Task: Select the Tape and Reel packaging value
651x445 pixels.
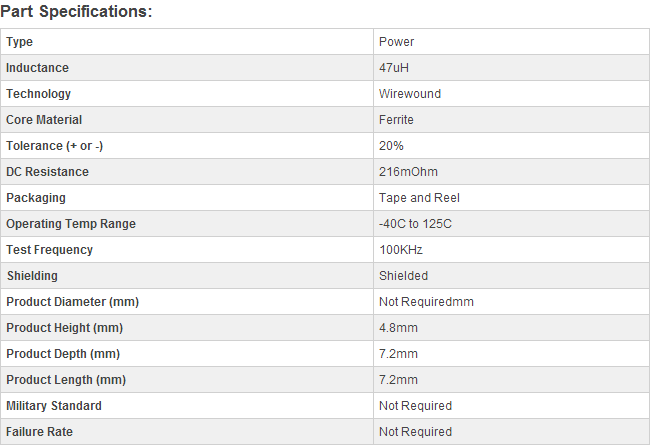Action: [419, 198]
